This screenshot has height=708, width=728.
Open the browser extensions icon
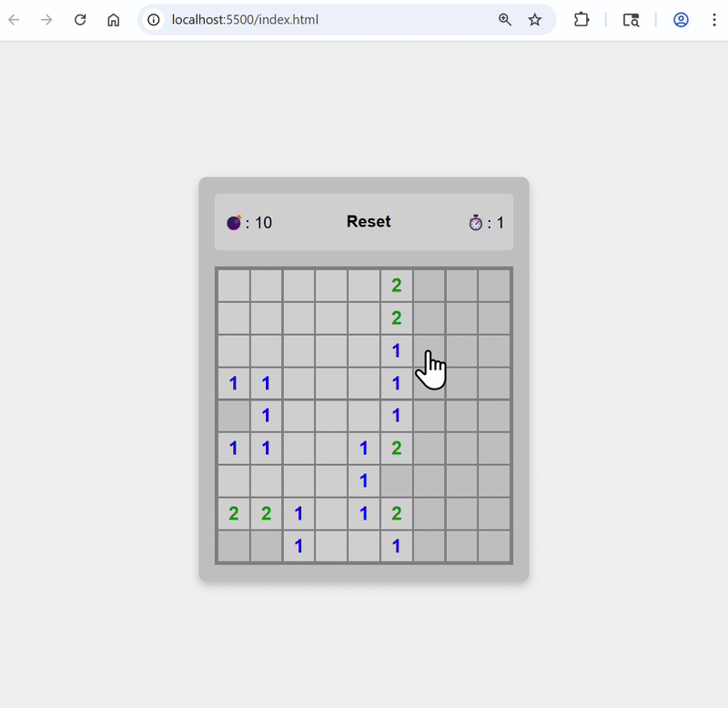click(581, 19)
